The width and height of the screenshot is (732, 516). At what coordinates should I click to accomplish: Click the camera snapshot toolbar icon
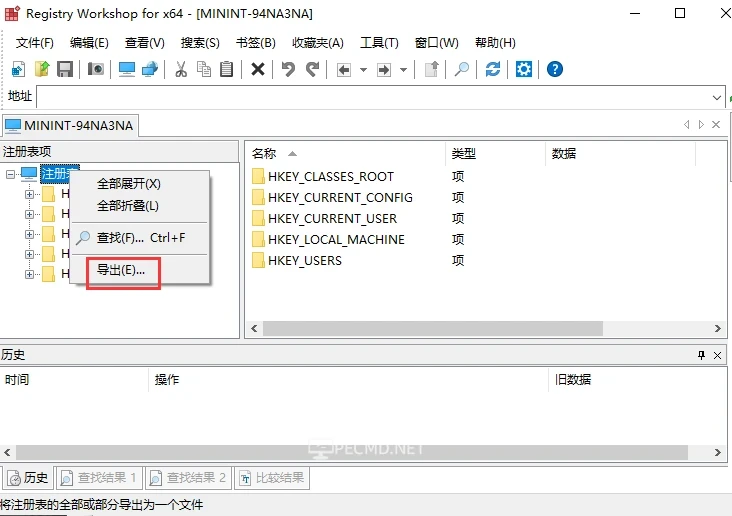click(96, 70)
